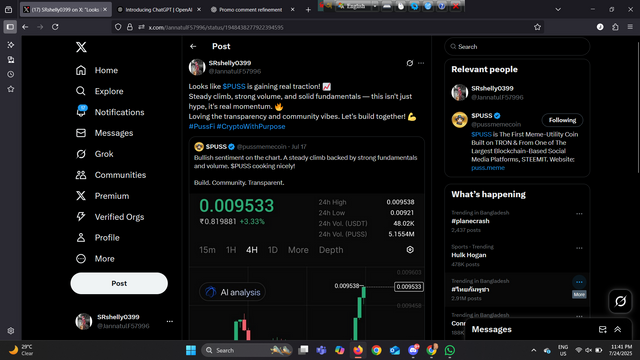The width and height of the screenshot is (640, 360).
Task: Open the puss.meme website link
Action: (x=488, y=168)
